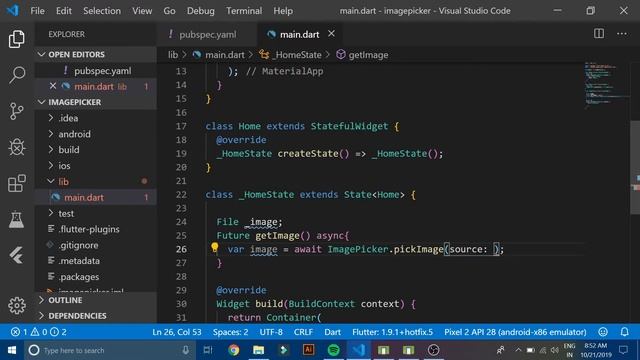640x360 pixels.
Task: Open notifications bell in status bar
Action: coord(624,332)
